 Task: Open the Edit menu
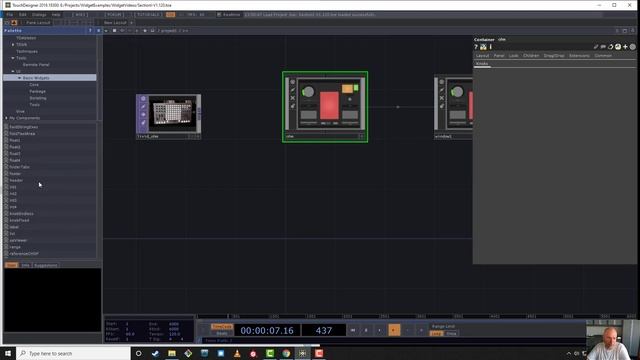point(22,15)
